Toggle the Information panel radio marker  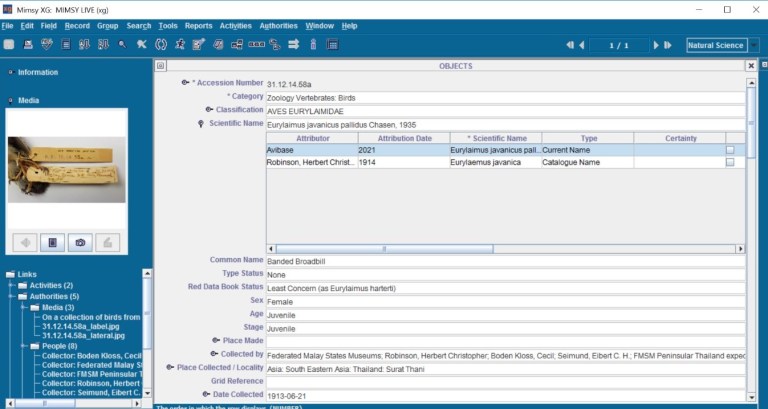pos(10,73)
